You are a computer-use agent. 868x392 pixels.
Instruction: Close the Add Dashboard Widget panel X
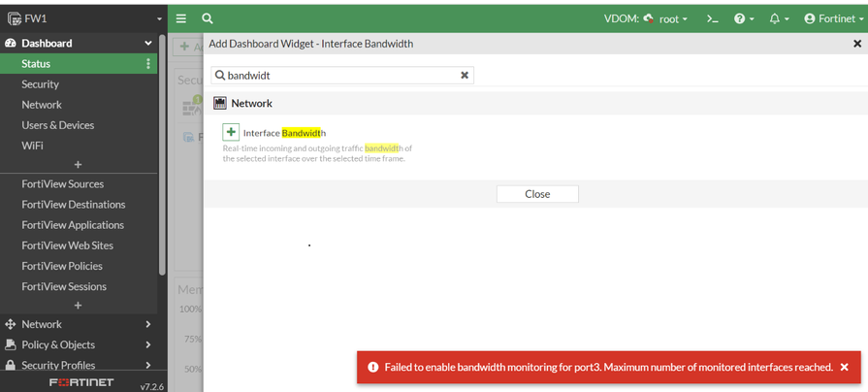click(857, 44)
